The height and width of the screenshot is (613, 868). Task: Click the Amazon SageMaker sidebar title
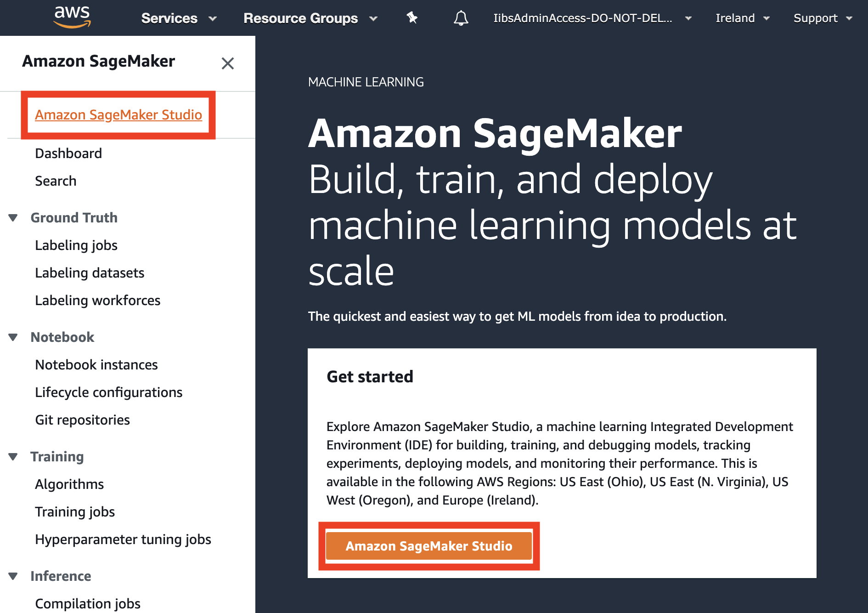pos(99,61)
